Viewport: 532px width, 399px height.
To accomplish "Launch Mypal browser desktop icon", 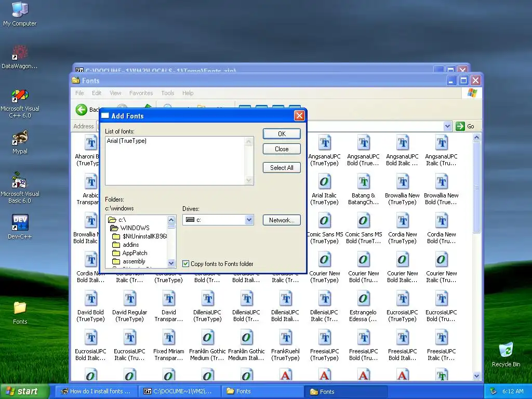I will [20, 142].
